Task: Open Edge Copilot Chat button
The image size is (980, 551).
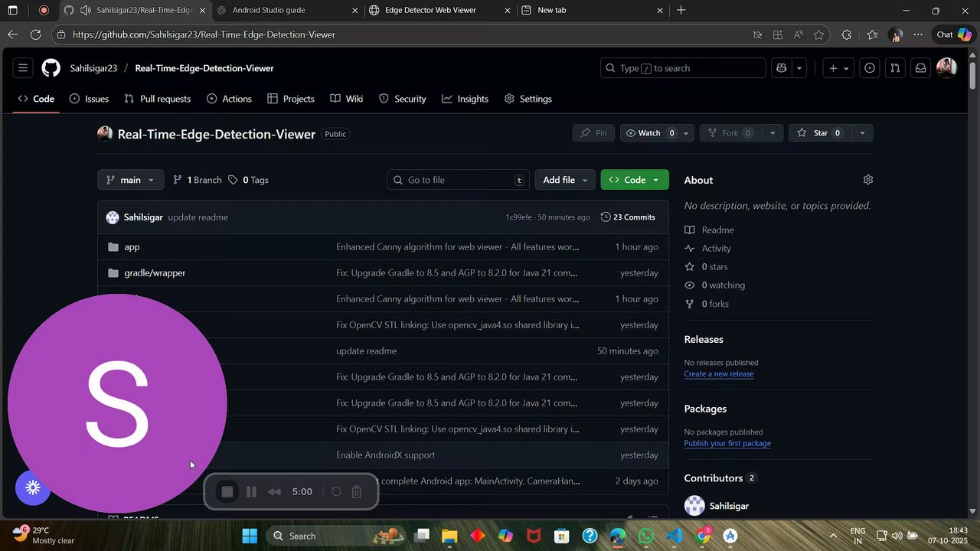Action: (952, 34)
